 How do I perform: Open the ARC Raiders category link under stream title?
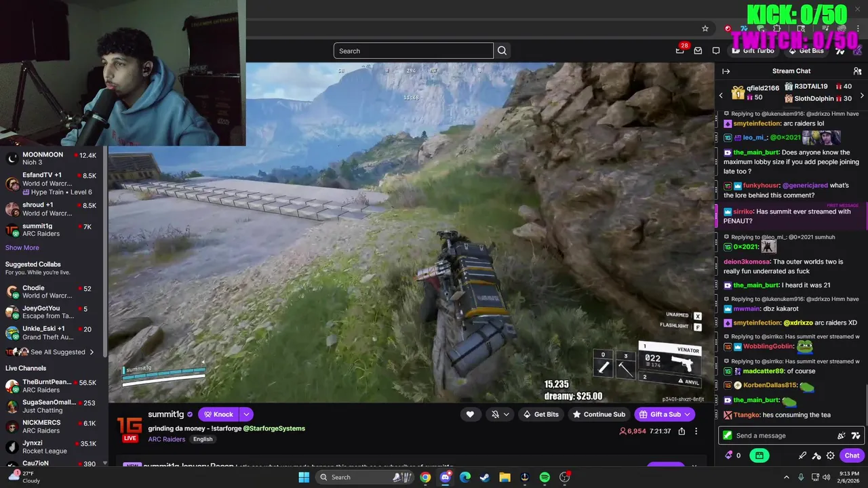click(x=167, y=439)
